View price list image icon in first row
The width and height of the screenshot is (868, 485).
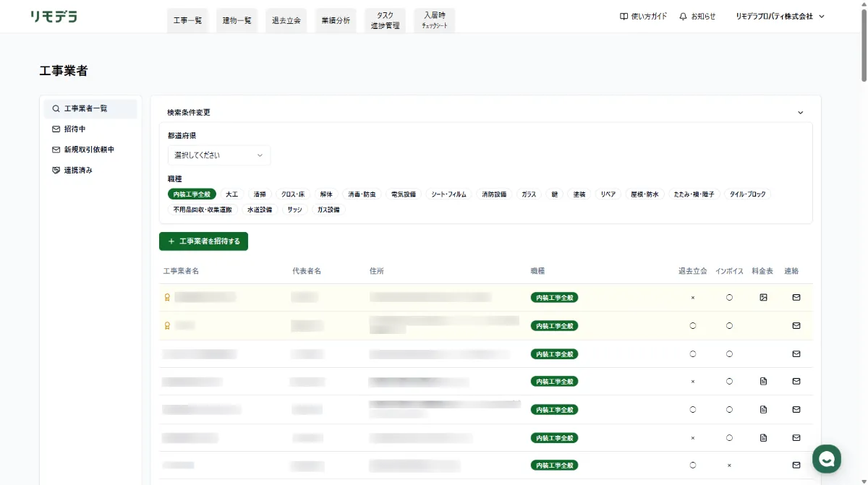[x=763, y=297]
